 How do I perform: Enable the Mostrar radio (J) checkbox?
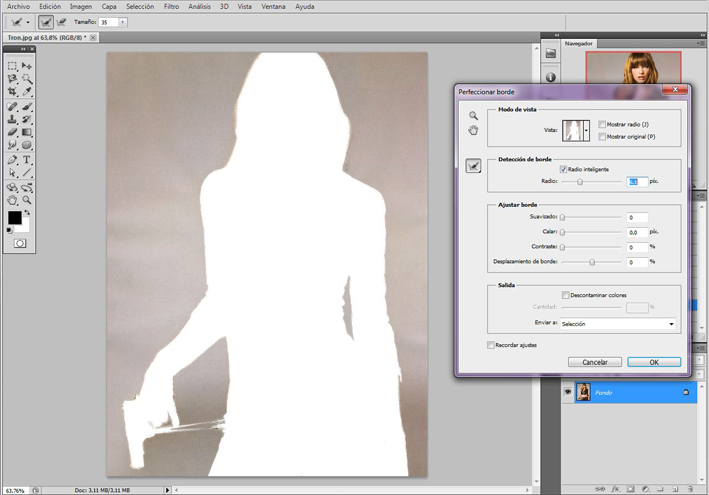(x=602, y=125)
